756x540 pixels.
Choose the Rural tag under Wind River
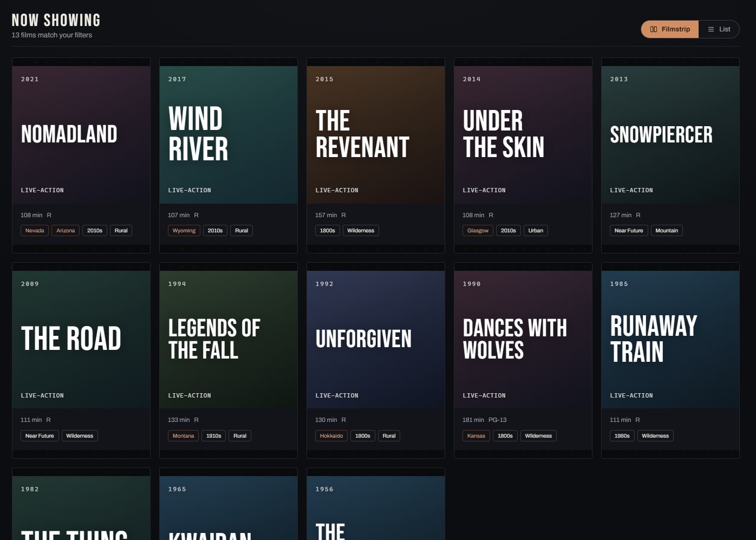pyautogui.click(x=242, y=231)
